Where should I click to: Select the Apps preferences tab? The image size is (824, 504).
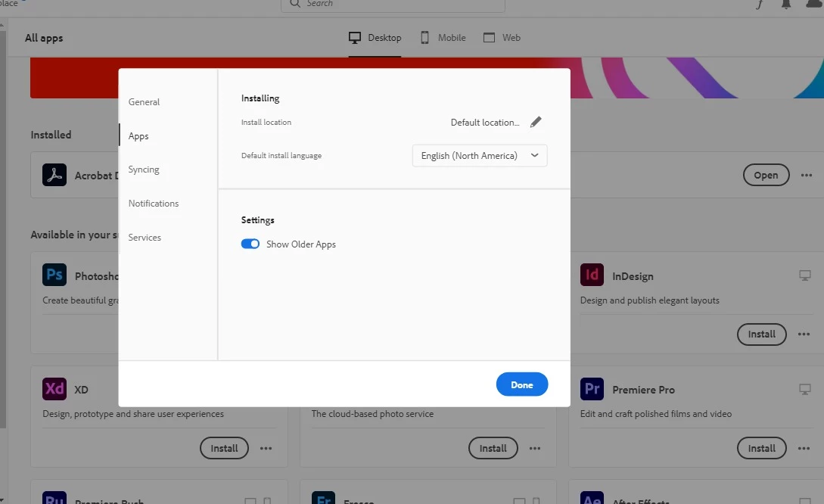138,136
